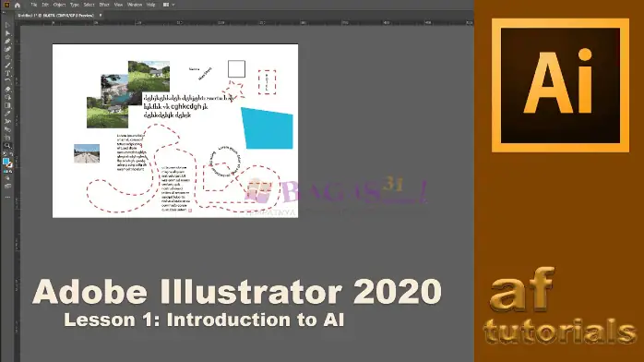Open the Arrange Documents icon
The height and width of the screenshot is (362, 644).
(x=166, y=5)
